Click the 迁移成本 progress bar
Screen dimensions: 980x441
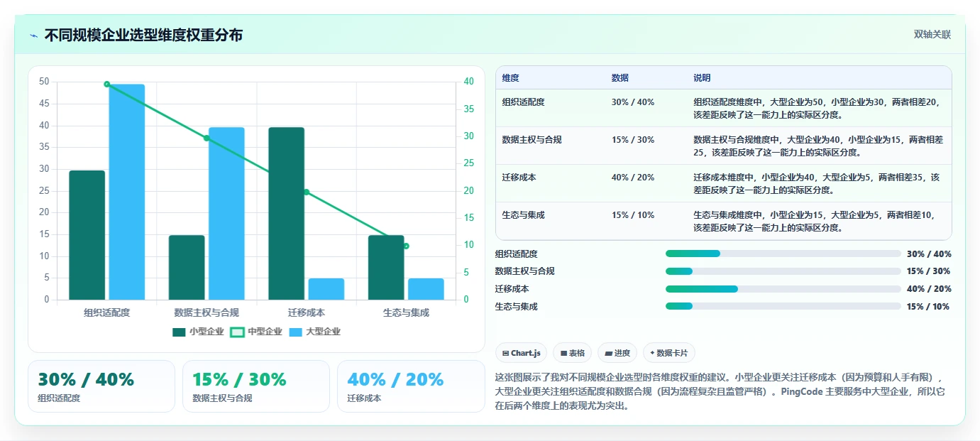[783, 289]
